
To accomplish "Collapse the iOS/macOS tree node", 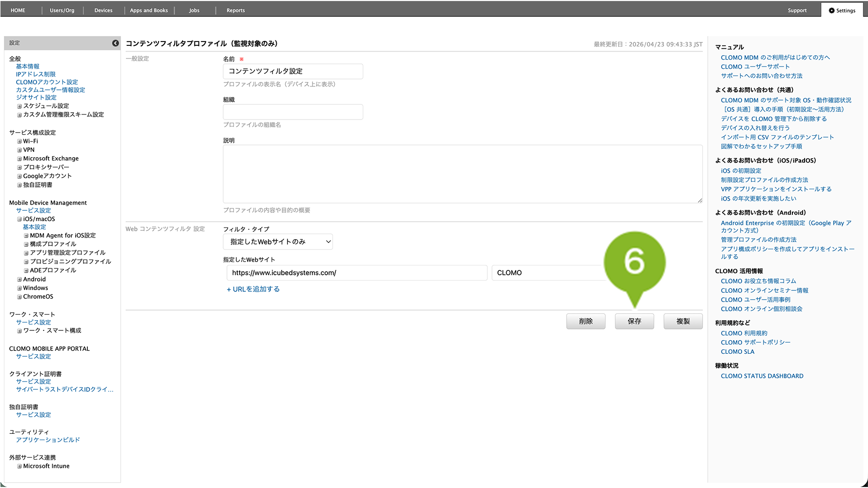I will tap(20, 220).
